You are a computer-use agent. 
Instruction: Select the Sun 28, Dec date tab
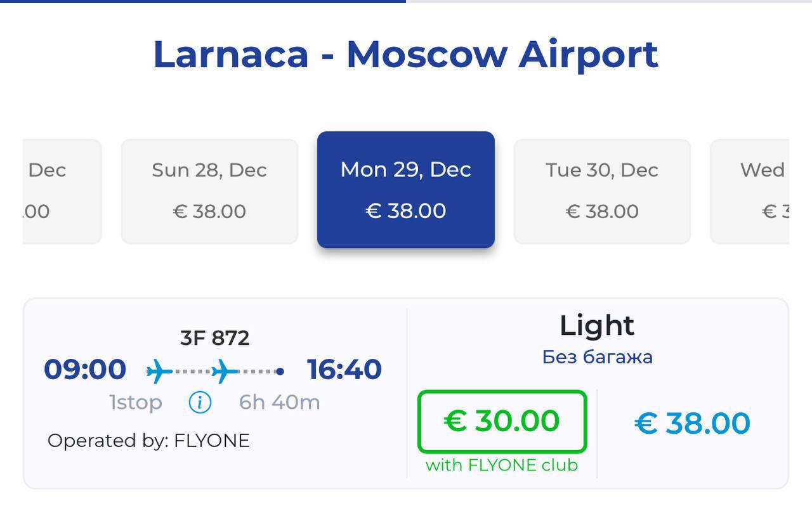tap(209, 191)
